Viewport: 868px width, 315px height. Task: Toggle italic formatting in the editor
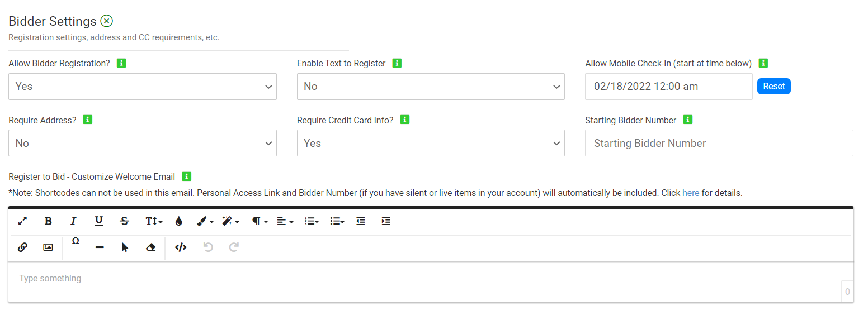pyautogui.click(x=73, y=221)
